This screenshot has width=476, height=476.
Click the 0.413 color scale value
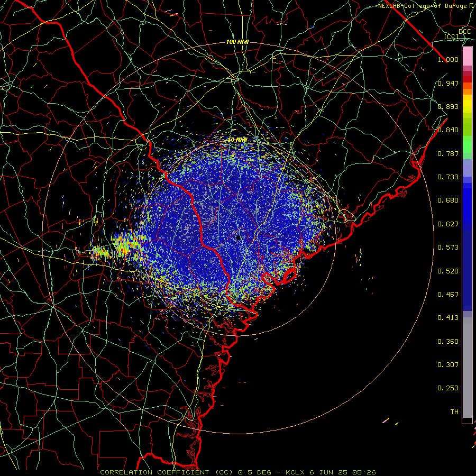pyautogui.click(x=448, y=318)
